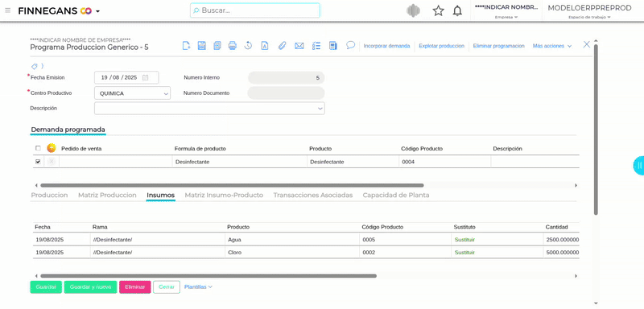644x309 pixels.
Task: Click the print icon
Action: tap(233, 46)
